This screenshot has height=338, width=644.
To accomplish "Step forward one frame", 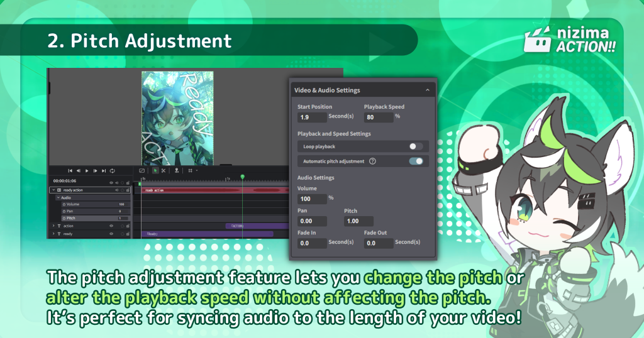I will tap(95, 170).
